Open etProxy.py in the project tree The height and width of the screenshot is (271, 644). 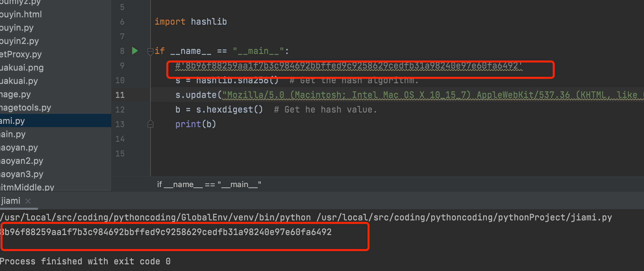coord(21,54)
